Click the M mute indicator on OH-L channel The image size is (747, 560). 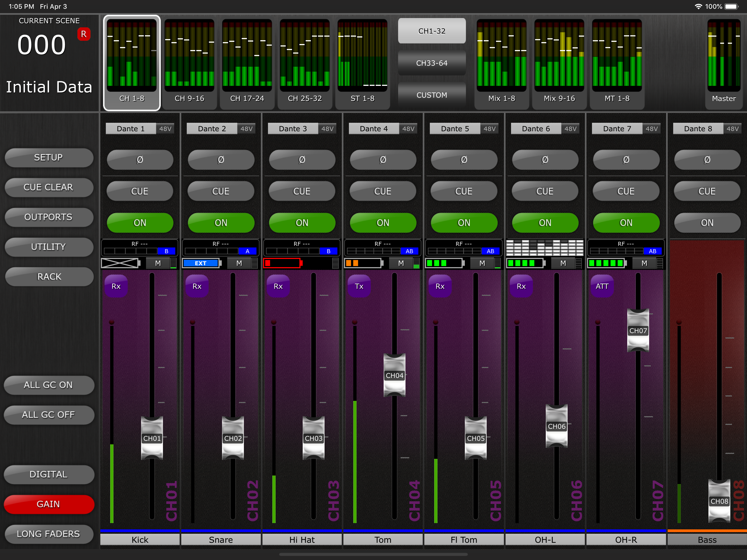click(x=563, y=263)
